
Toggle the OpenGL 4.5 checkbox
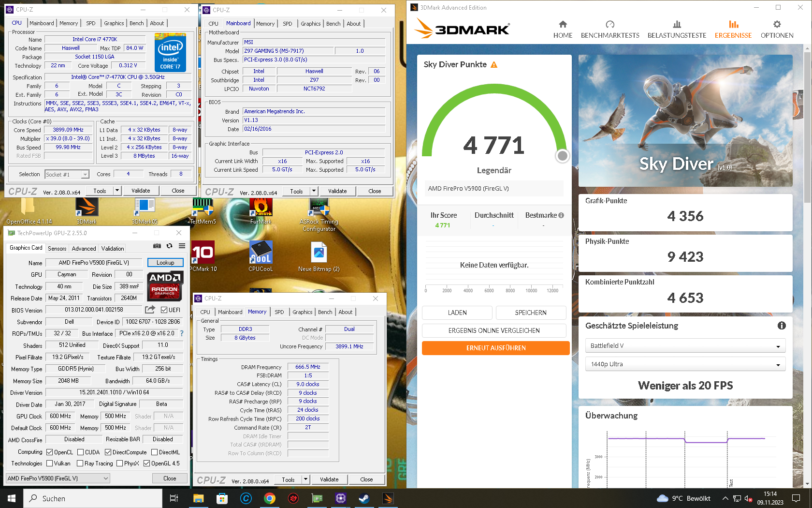point(146,463)
